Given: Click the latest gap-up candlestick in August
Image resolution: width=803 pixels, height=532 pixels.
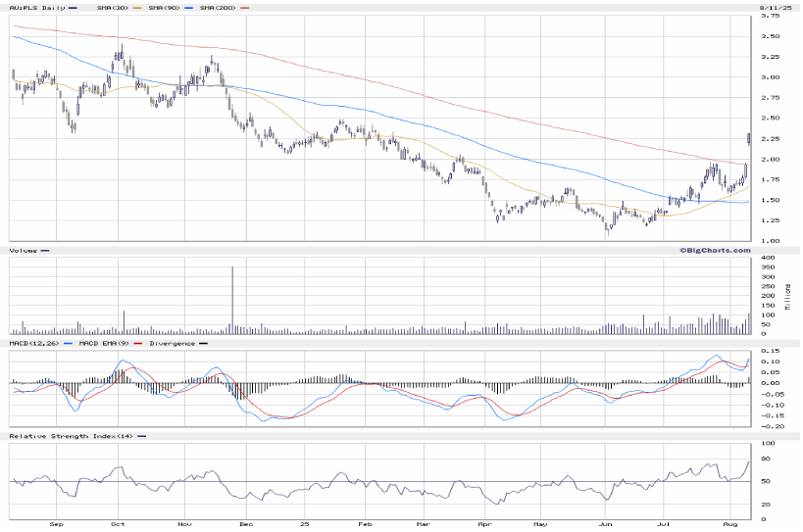Looking at the screenshot, I should [x=749, y=139].
